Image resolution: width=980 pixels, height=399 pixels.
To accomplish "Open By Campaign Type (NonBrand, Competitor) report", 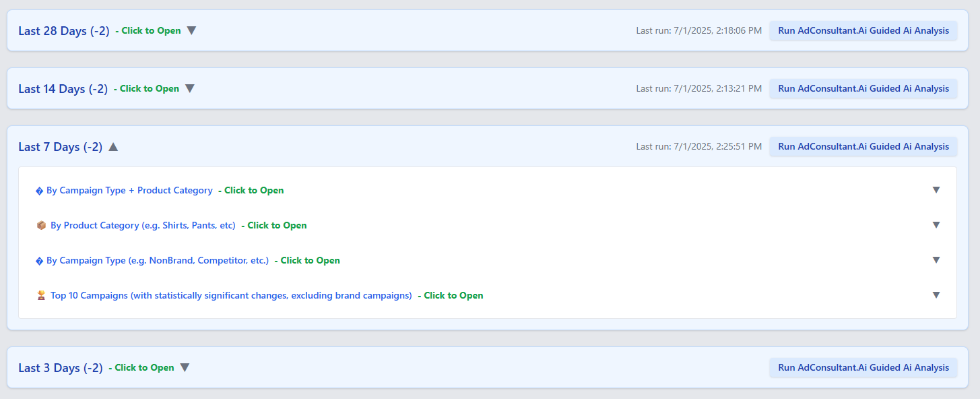I will pos(157,261).
